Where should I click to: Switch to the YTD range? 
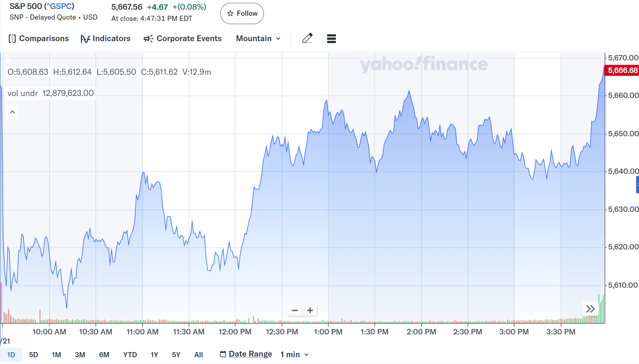coord(130,355)
